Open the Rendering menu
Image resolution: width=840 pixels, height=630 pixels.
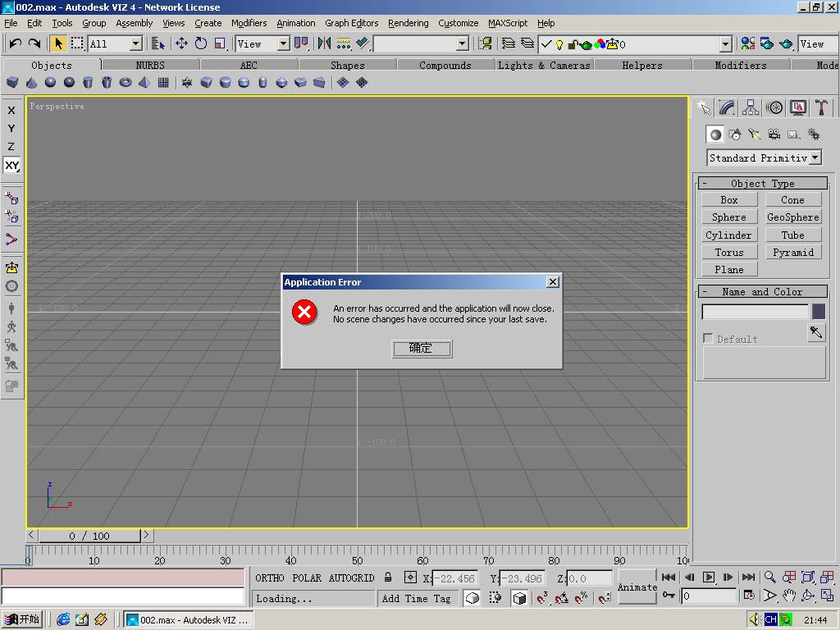click(408, 23)
